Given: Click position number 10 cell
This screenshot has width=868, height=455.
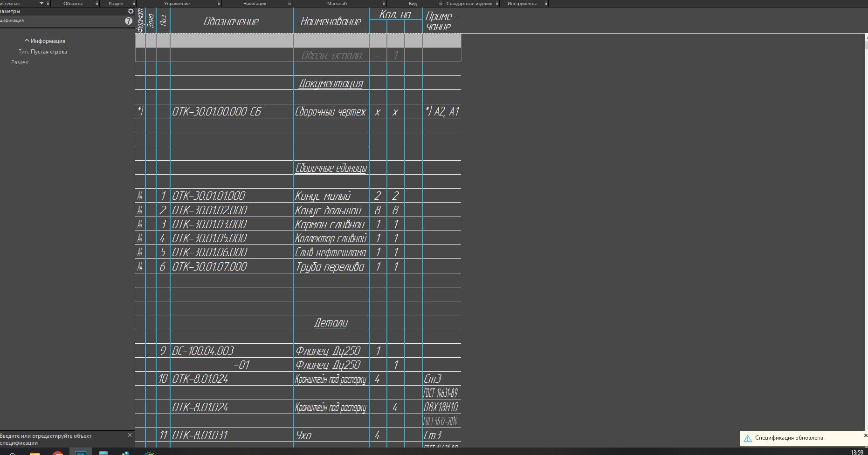Looking at the screenshot, I should pyautogui.click(x=163, y=379).
